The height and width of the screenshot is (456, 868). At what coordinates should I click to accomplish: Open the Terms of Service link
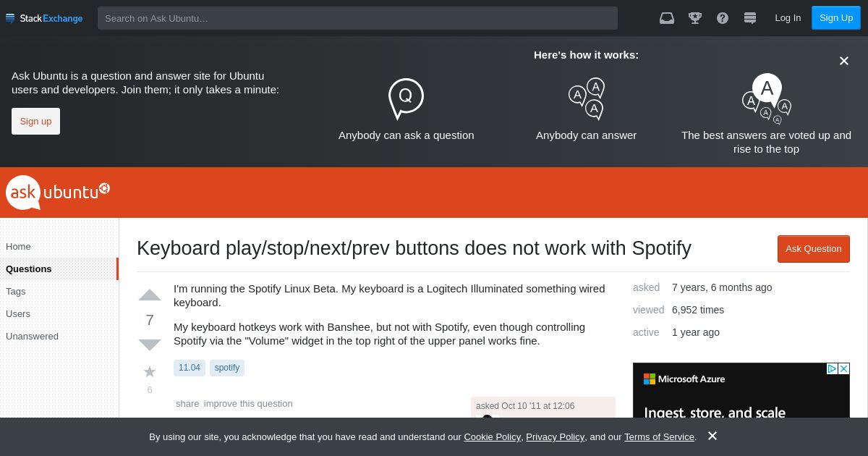[659, 436]
